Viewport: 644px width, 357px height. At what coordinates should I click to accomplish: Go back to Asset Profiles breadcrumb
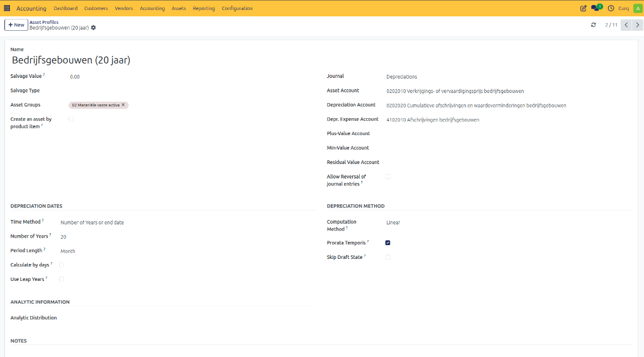click(x=44, y=22)
